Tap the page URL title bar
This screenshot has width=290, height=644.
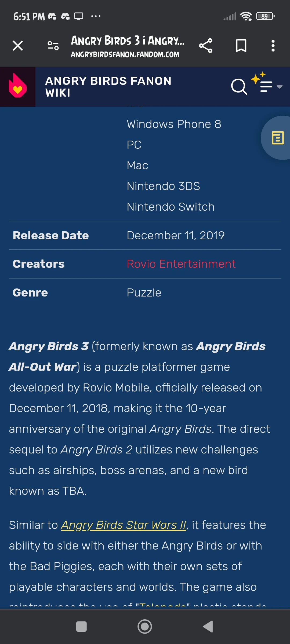click(128, 46)
